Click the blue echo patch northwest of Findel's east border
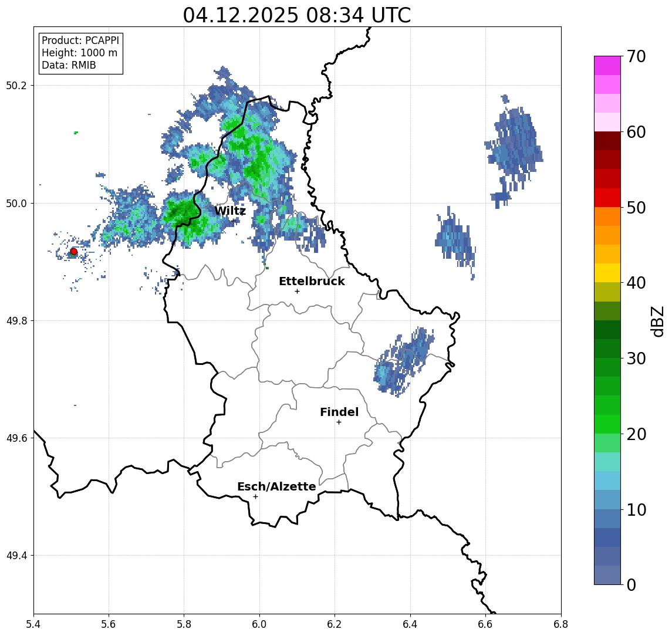 click(403, 362)
